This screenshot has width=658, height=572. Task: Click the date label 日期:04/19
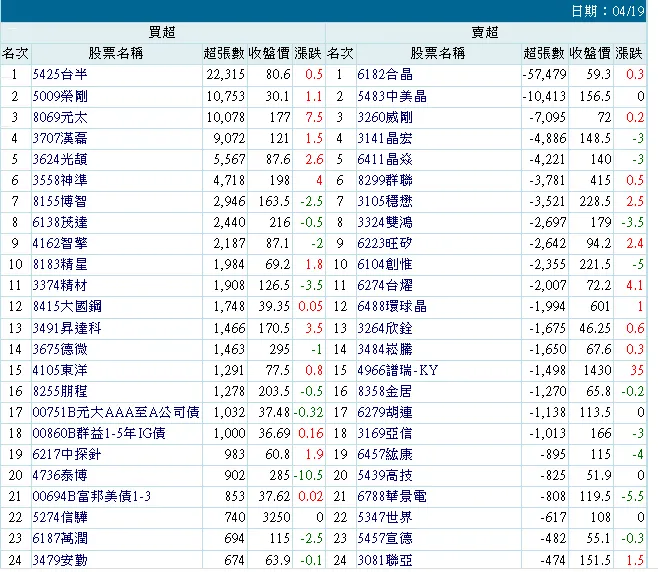608,11
